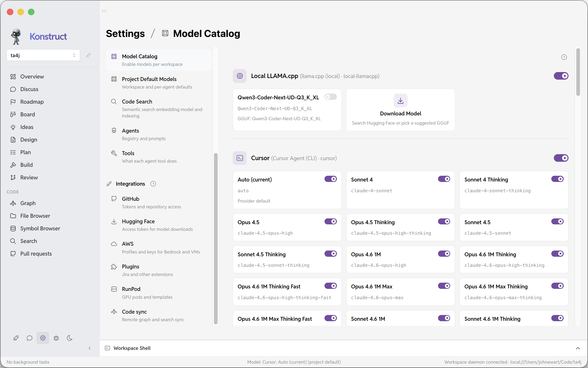Viewport: 588px width, 368px height.
Task: Click the Settings breadcrumb title
Action: (125, 33)
